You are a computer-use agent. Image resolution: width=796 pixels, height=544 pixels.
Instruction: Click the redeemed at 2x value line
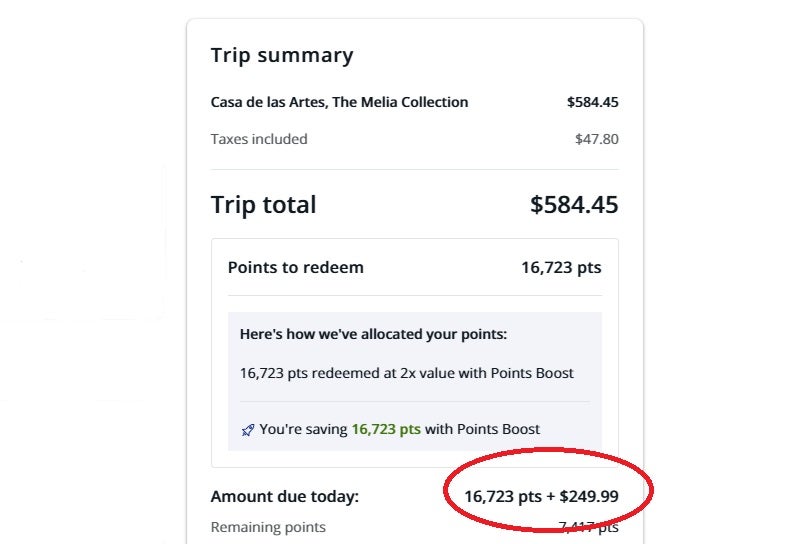click(x=407, y=373)
